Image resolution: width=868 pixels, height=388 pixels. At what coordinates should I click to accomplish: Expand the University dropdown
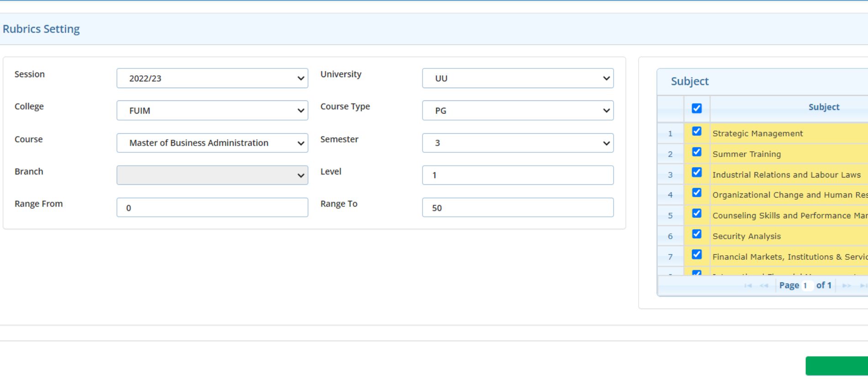tap(518, 79)
